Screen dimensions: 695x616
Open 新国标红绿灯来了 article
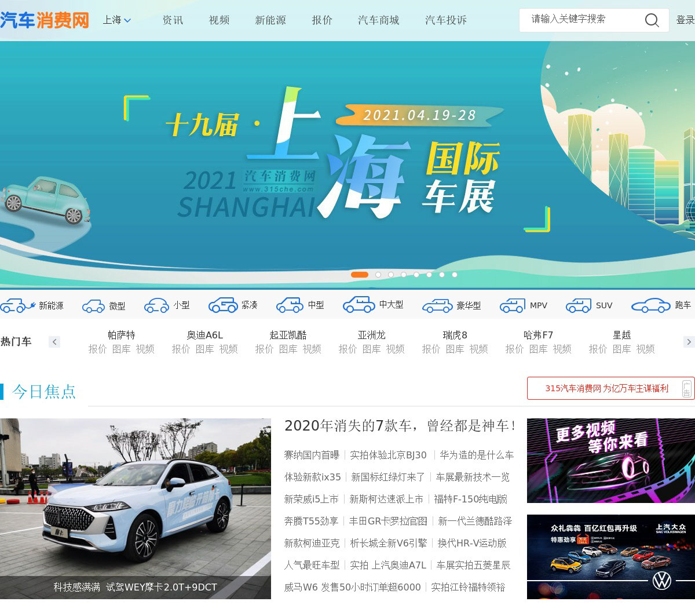coord(388,477)
